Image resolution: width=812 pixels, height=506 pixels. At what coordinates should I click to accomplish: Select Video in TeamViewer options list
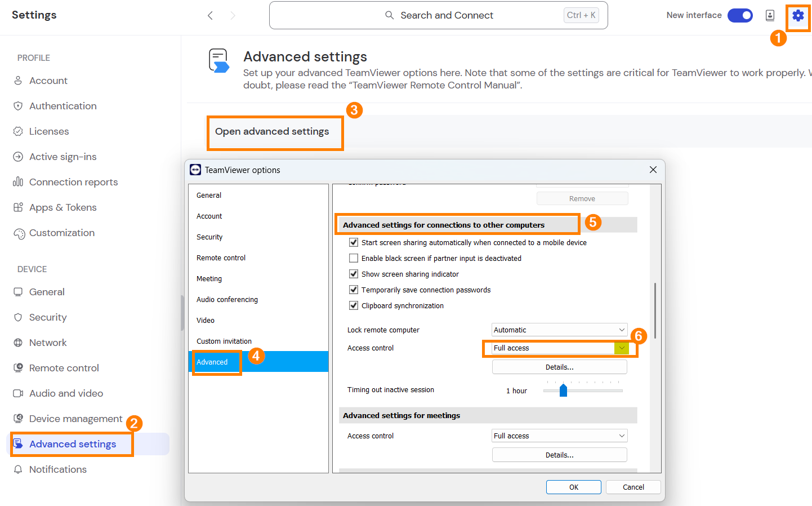[258, 320]
